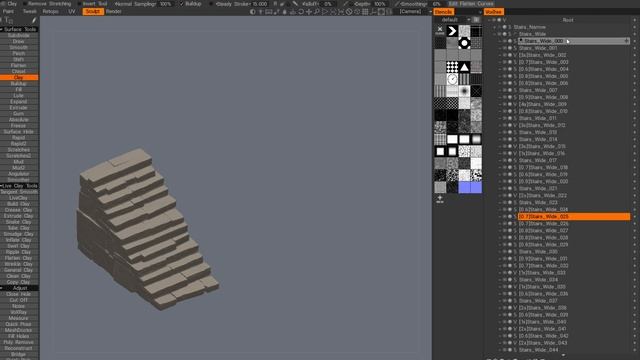Open the Camera dropdown

point(415,11)
